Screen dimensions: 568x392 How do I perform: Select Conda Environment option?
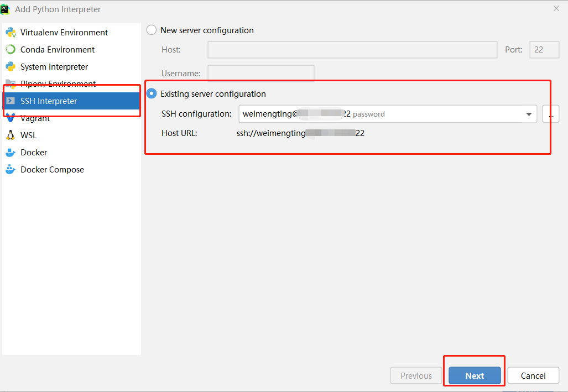pyautogui.click(x=71, y=50)
